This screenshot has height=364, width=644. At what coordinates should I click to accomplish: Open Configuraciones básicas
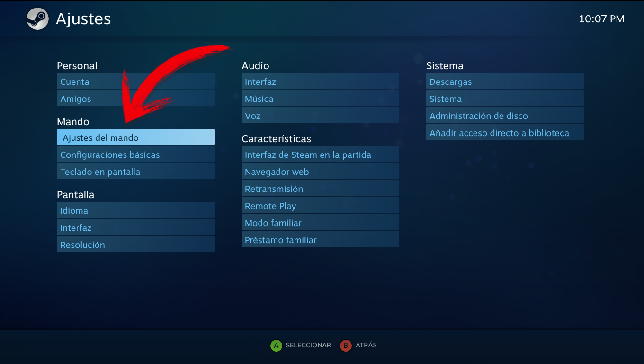click(135, 154)
